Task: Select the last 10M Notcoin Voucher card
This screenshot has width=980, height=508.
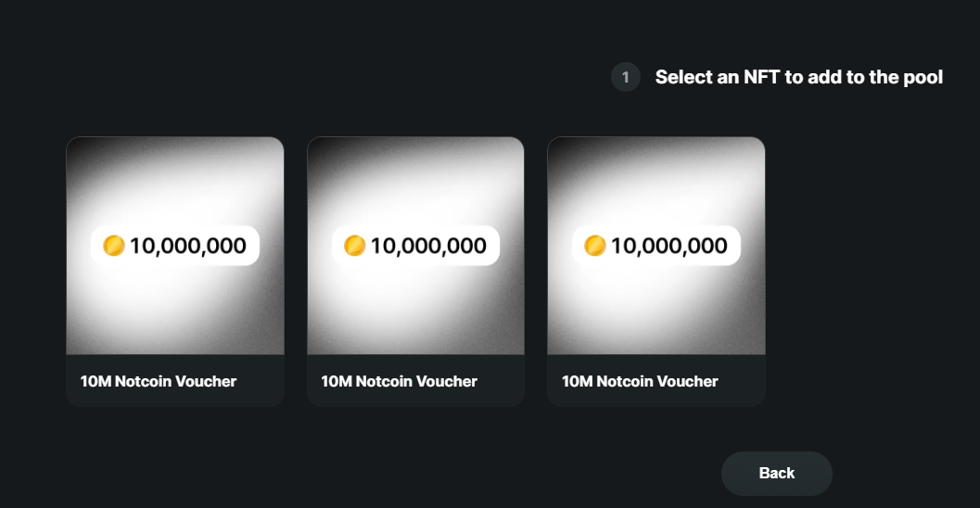Action: pos(655,271)
